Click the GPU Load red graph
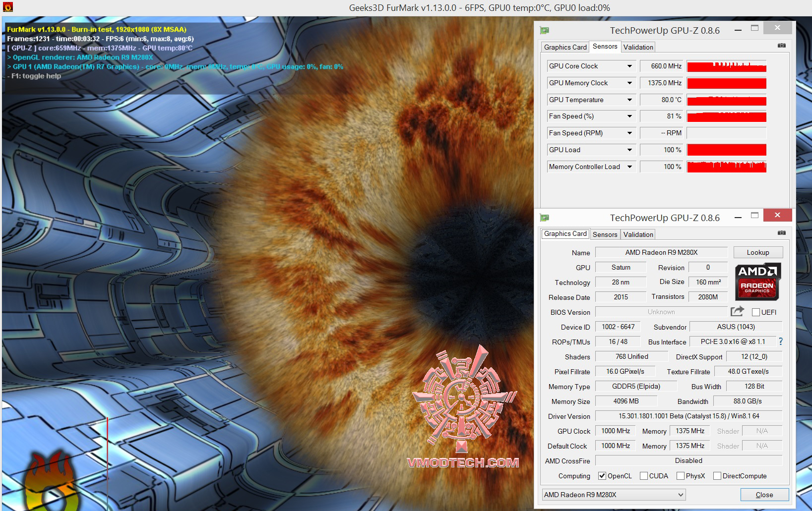Screen dimensions: 812x511 click(727, 150)
